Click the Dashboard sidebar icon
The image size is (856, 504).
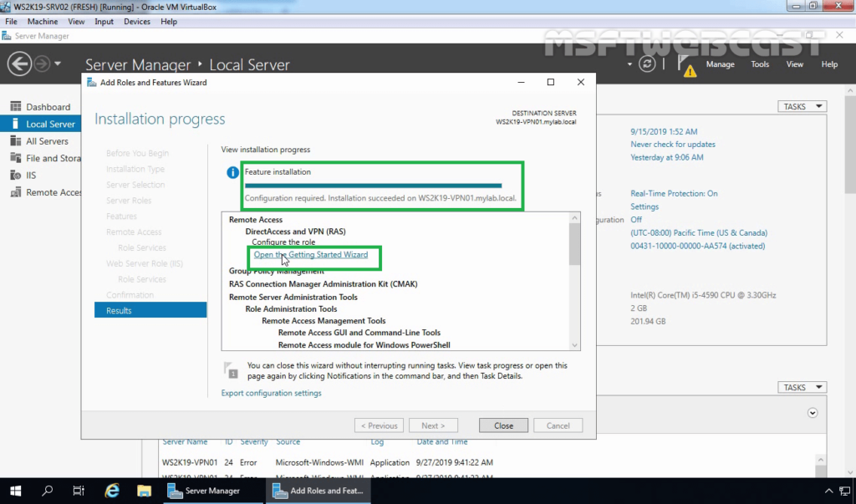(16, 106)
